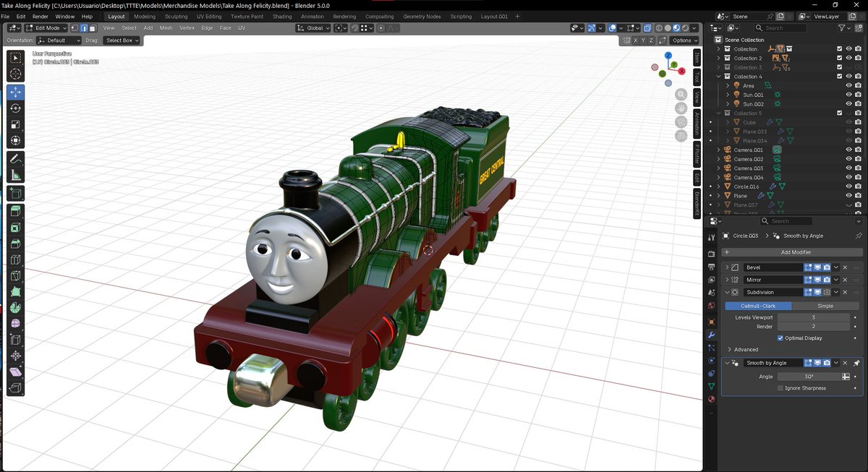
Task: Select the Edge Slide tool
Action: (x=15, y=339)
